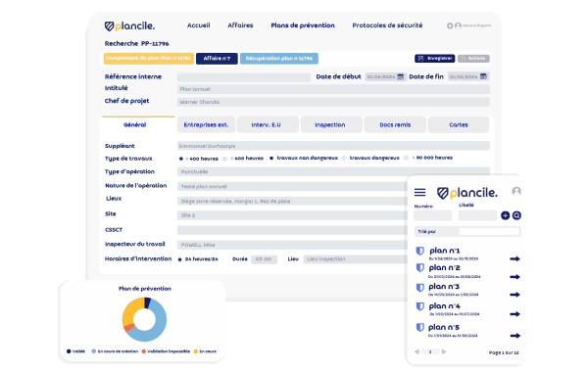The image size is (588, 372).
Task: Click the 'En cours' yellow legend swatch
Action: (195, 351)
